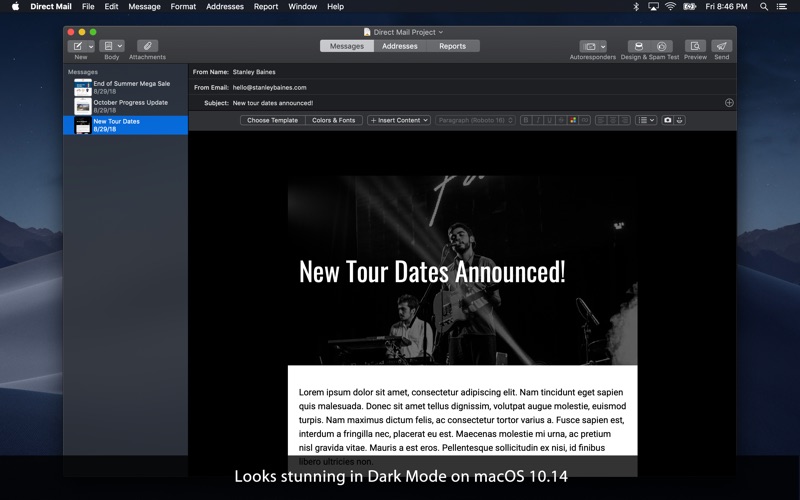This screenshot has width=800, height=500.
Task: Click the Choose Template button
Action: click(272, 120)
